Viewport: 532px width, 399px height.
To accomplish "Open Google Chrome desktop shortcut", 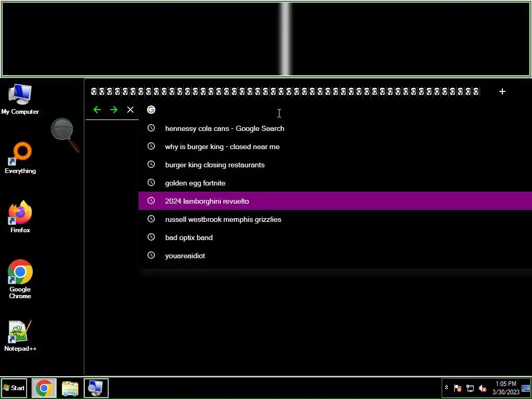I will pyautogui.click(x=20, y=279).
